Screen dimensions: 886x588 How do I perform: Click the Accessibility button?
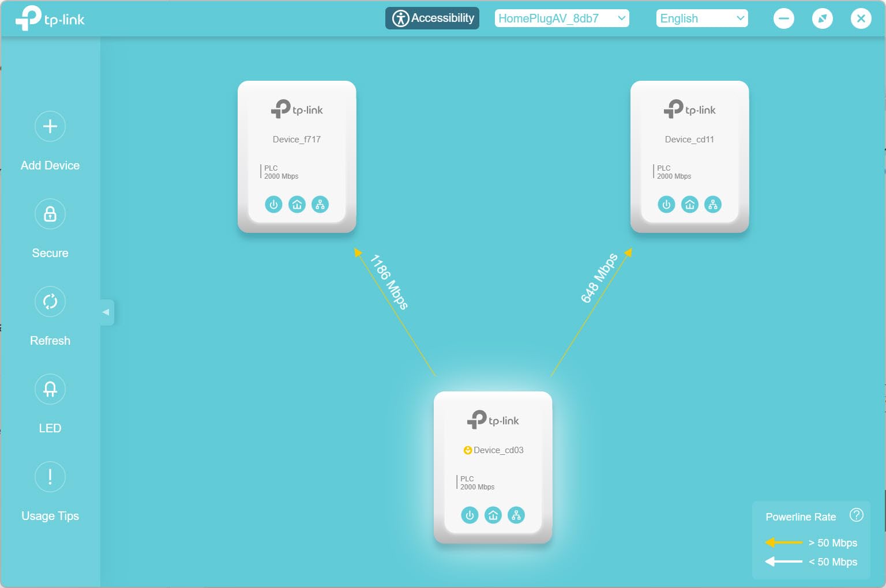(x=432, y=18)
